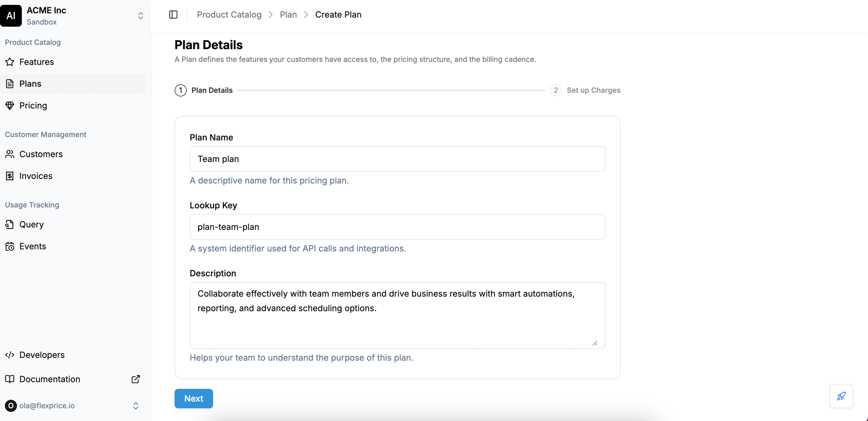Click the user avatar circle O
Screen dimensions: 868x421
[x=11, y=406]
